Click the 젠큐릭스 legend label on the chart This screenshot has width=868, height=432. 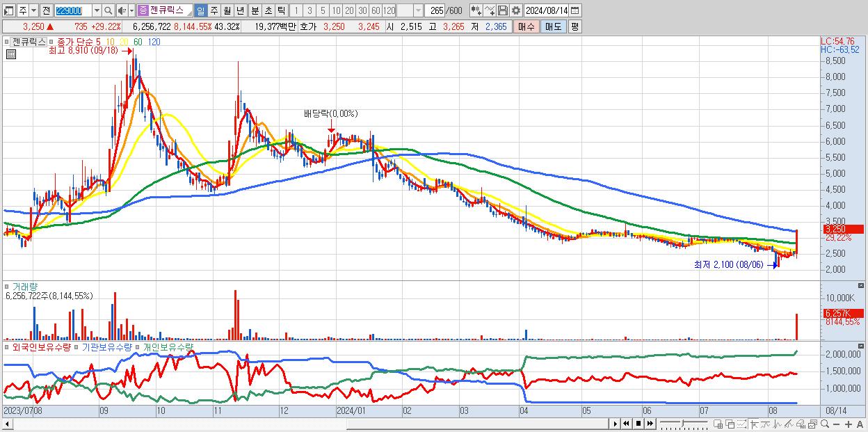(29, 42)
